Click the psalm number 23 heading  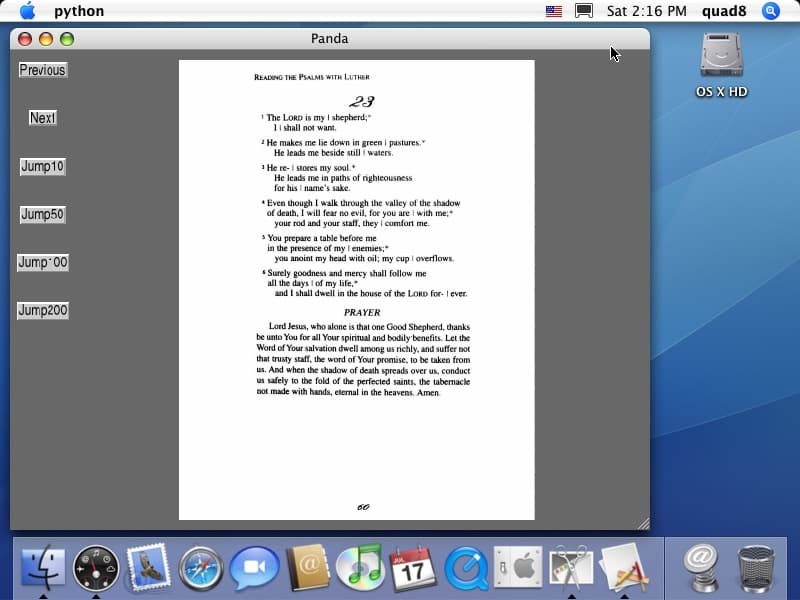362,101
